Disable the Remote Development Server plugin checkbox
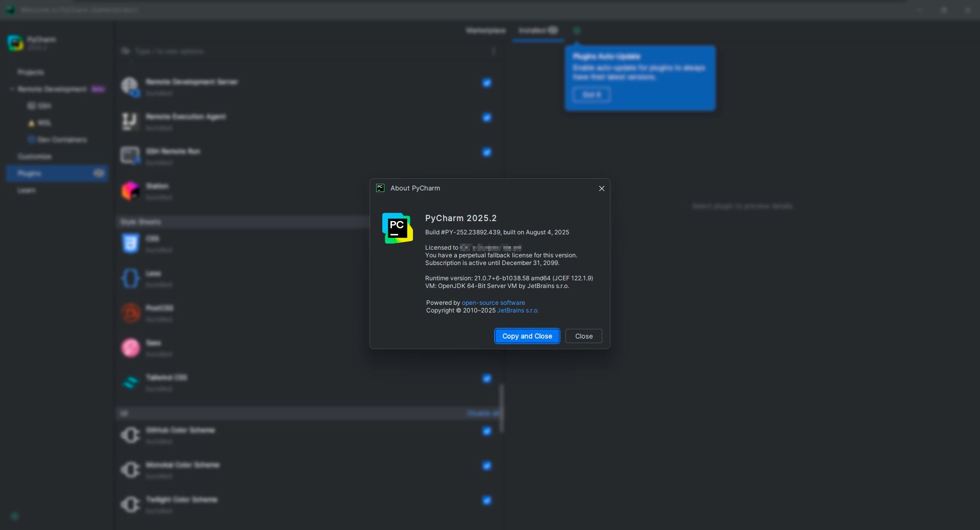Screen dimensions: 980x530 487,83
